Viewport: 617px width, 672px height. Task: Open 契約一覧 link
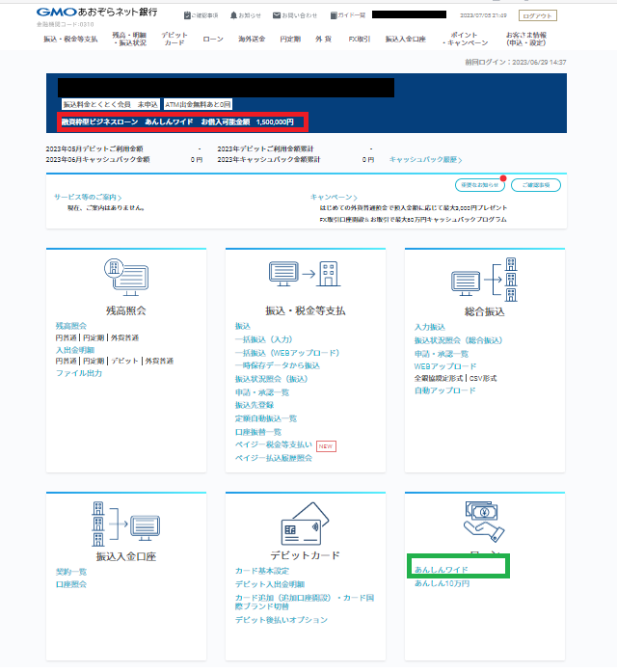coord(71,572)
